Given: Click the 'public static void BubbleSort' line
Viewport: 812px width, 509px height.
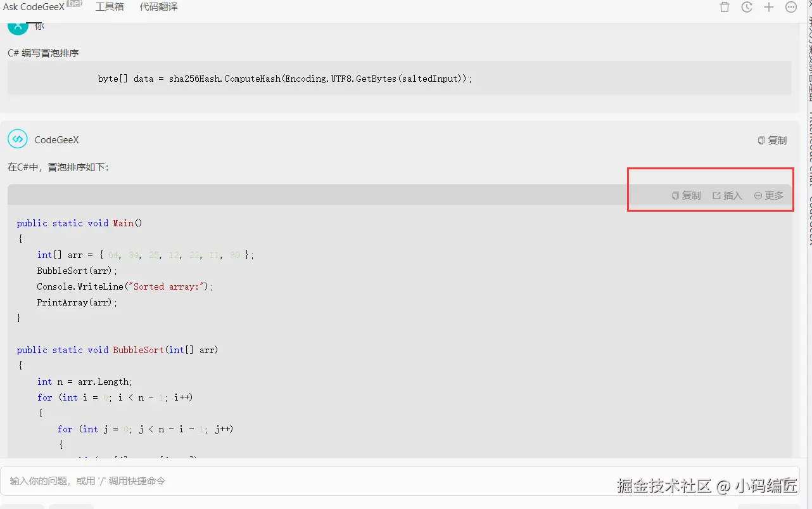Looking at the screenshot, I should (118, 350).
